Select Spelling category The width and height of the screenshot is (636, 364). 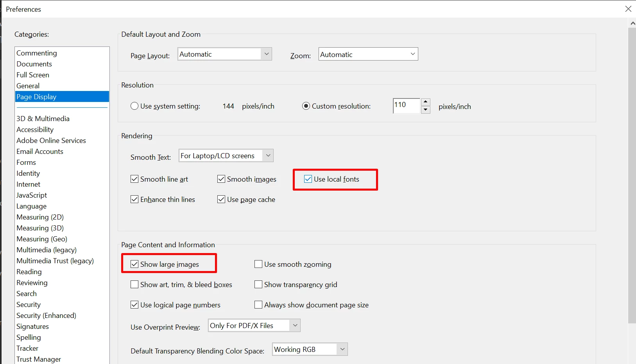pyautogui.click(x=62, y=337)
